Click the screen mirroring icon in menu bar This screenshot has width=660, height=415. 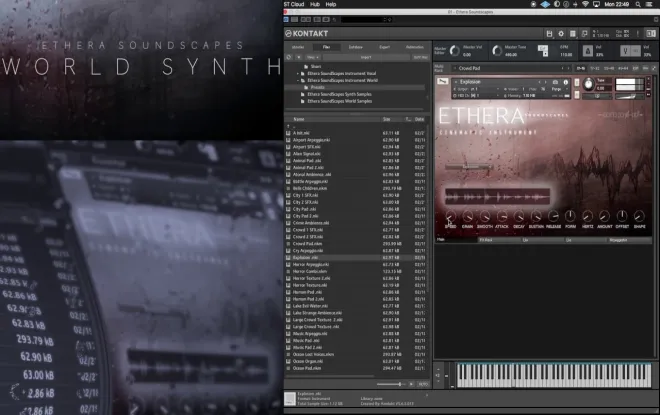point(596,4)
